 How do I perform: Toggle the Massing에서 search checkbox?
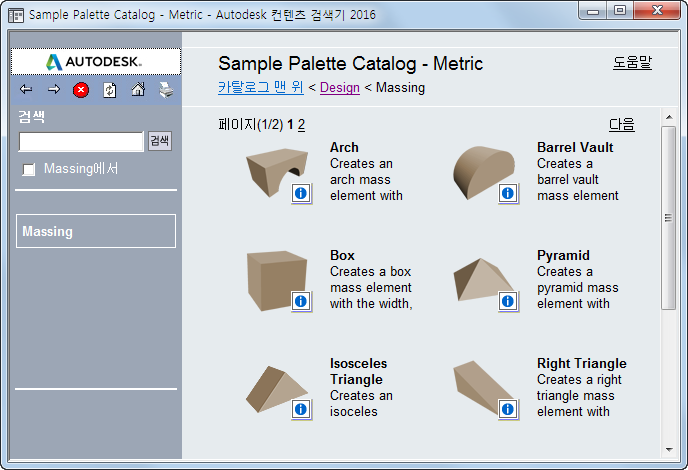coord(29,169)
